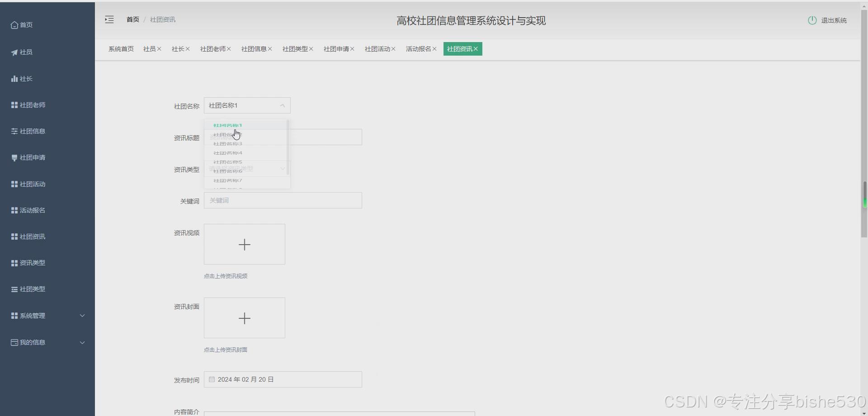The height and width of the screenshot is (416, 868).
Task: Open the 发布时间 date field
Action: tap(283, 379)
